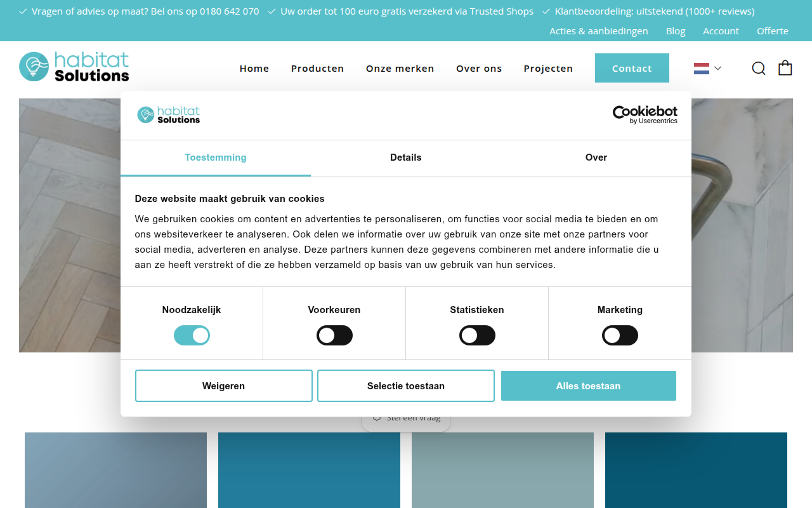Switch to the Over tab
The width and height of the screenshot is (812, 508).
click(596, 157)
